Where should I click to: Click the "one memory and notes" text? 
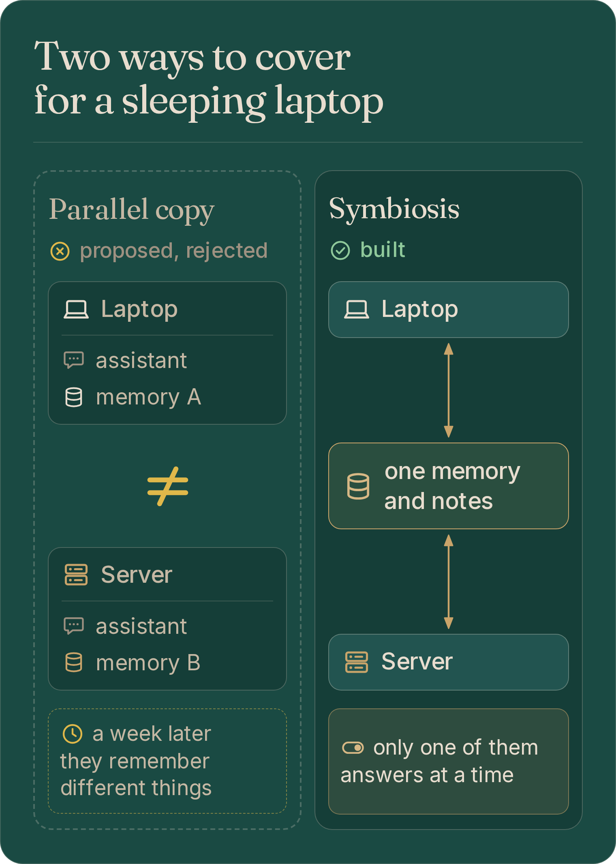[452, 486]
